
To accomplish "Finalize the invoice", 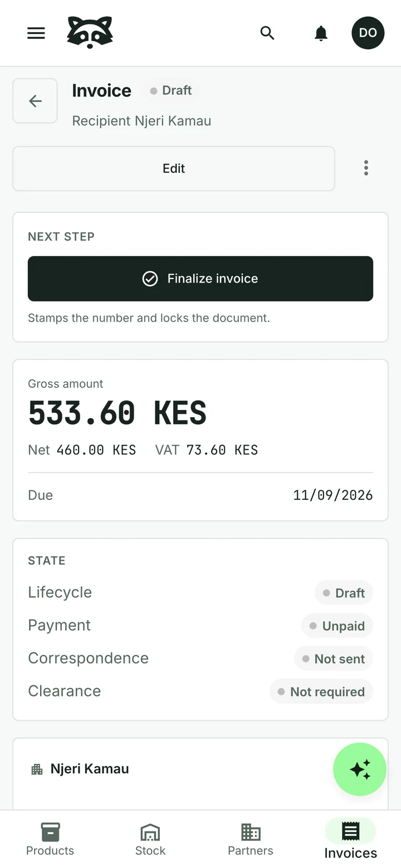I will tap(200, 279).
